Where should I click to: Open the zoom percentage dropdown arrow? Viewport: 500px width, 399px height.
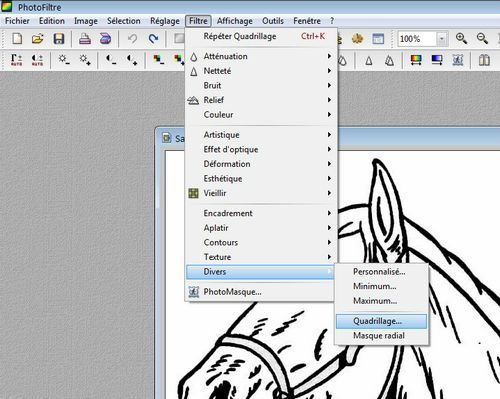pos(442,39)
